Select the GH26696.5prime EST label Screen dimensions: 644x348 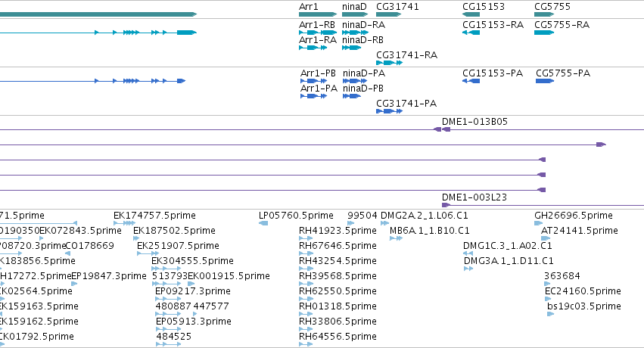click(574, 216)
